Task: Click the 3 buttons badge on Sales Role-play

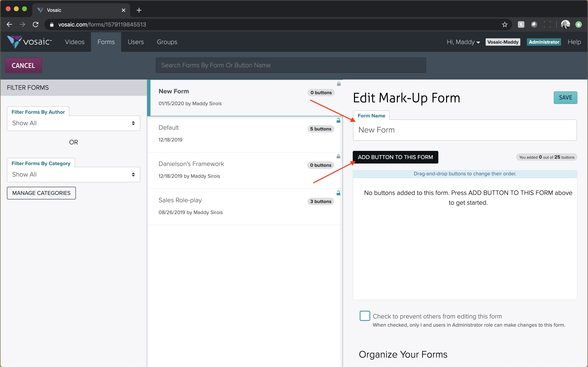Action: click(321, 201)
